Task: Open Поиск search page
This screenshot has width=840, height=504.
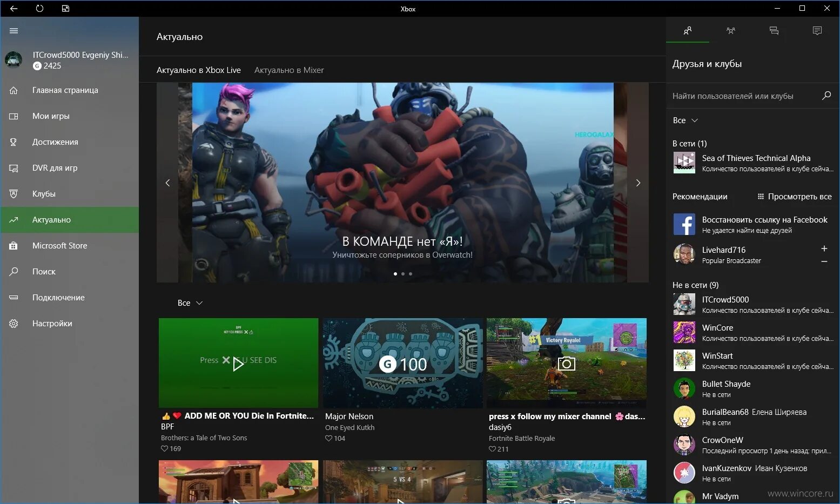Action: pos(69,272)
